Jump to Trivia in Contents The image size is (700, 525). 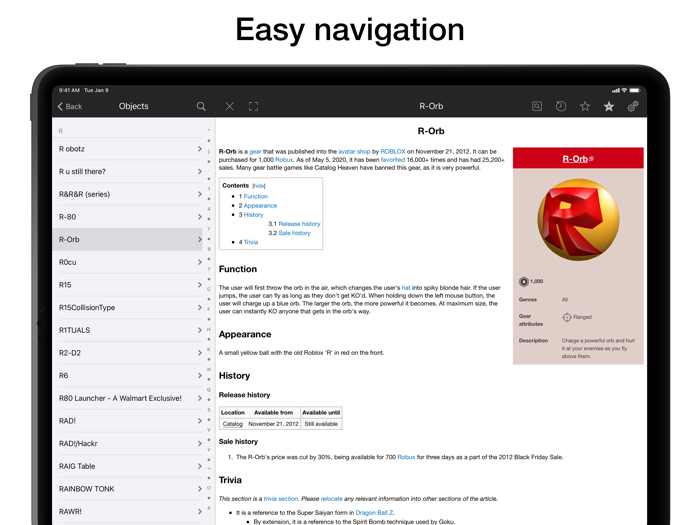tap(251, 242)
